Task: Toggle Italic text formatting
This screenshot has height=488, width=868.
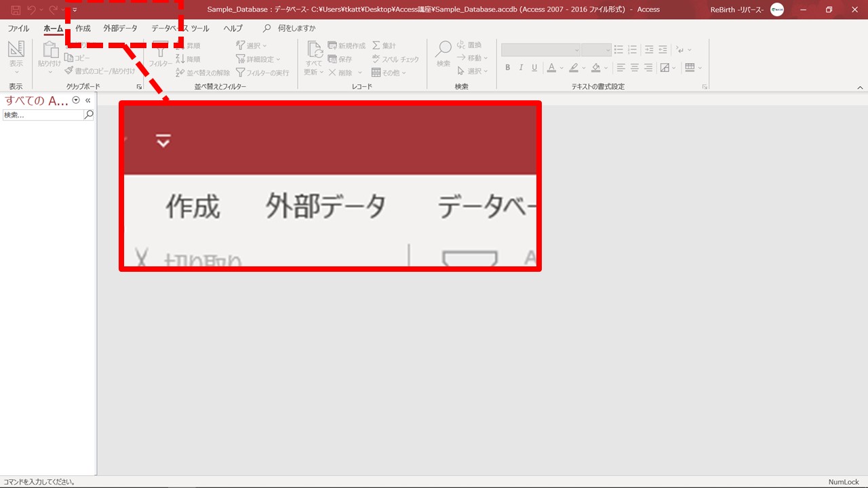Action: pyautogui.click(x=521, y=68)
